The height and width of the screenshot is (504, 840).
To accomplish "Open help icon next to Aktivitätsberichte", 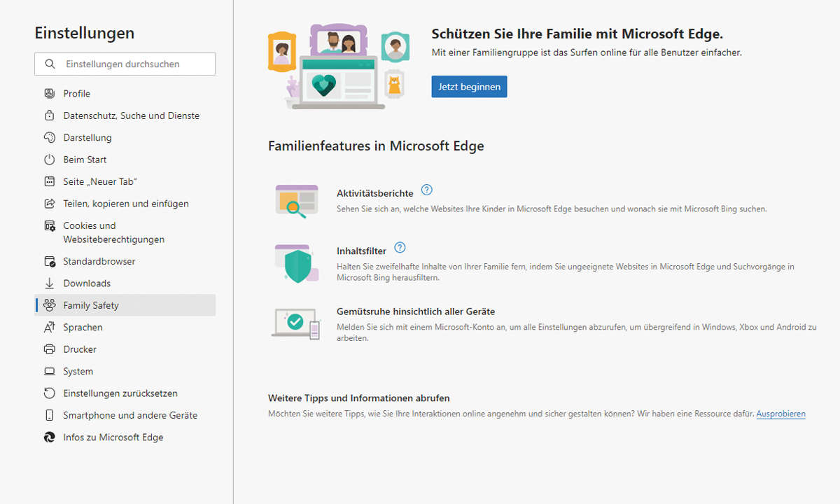I will (x=426, y=190).
